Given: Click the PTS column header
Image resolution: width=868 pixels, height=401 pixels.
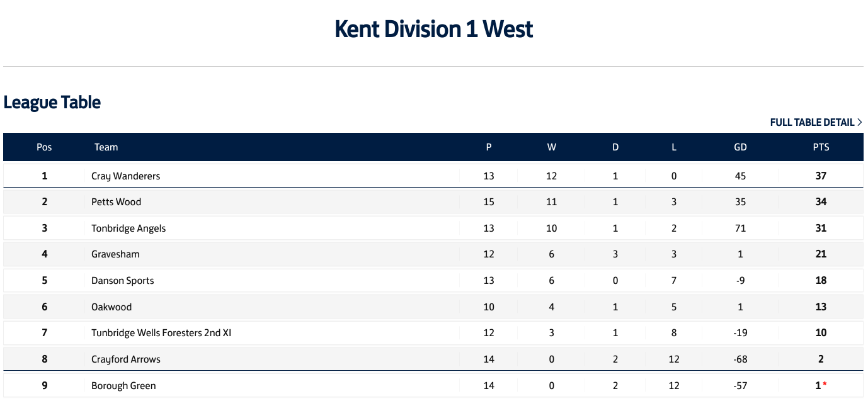Looking at the screenshot, I should point(821,147).
